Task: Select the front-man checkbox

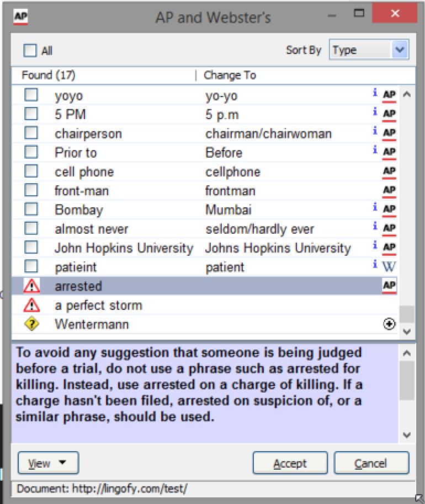Action: (31, 190)
